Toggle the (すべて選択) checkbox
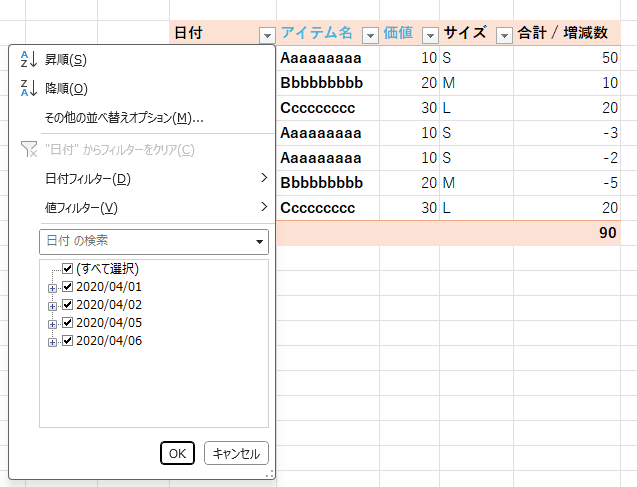 pyautogui.click(x=67, y=269)
